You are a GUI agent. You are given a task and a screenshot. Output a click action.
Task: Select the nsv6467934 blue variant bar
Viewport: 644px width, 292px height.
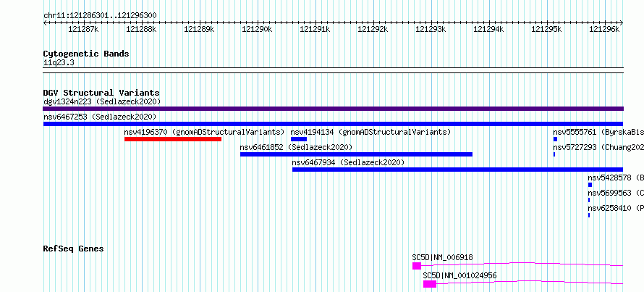(x=457, y=170)
